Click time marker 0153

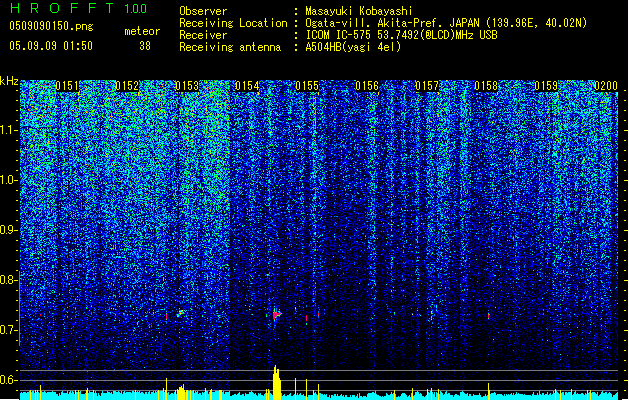pyautogui.click(x=187, y=86)
